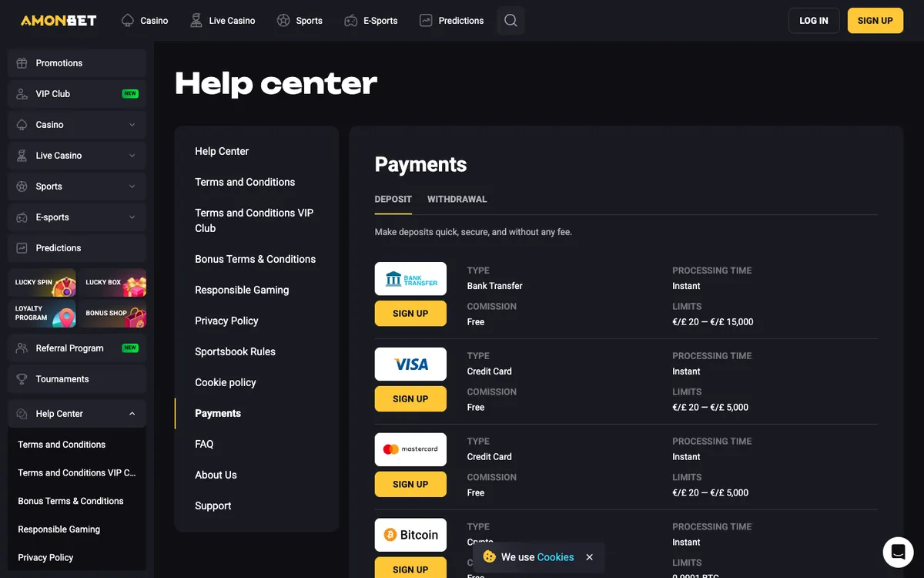Open sidebar Privacy Policy sub-item
Image resolution: width=924 pixels, height=578 pixels.
coord(45,557)
